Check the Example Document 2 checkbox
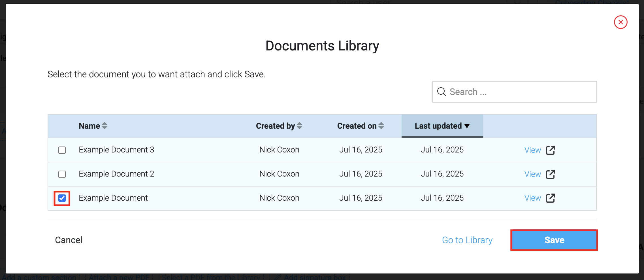Viewport: 644px width, 280px height. click(x=62, y=174)
